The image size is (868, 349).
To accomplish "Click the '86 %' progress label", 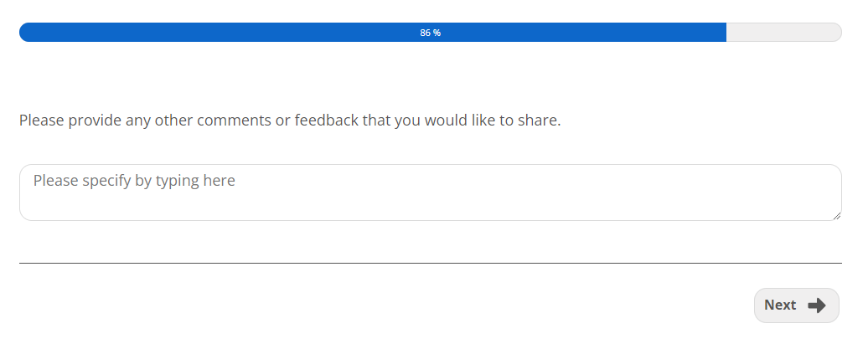I will coord(430,33).
